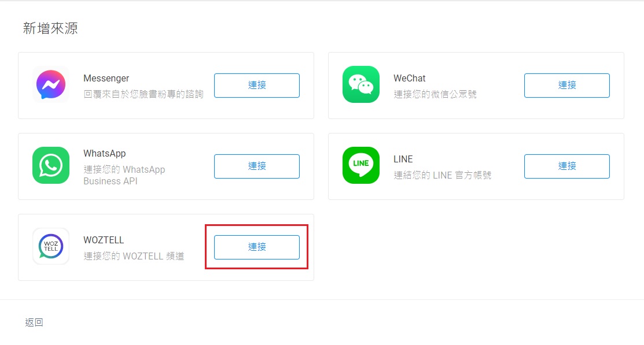The height and width of the screenshot is (345, 644).
Task: Click the WeChat green logo icon
Action: pos(361,84)
